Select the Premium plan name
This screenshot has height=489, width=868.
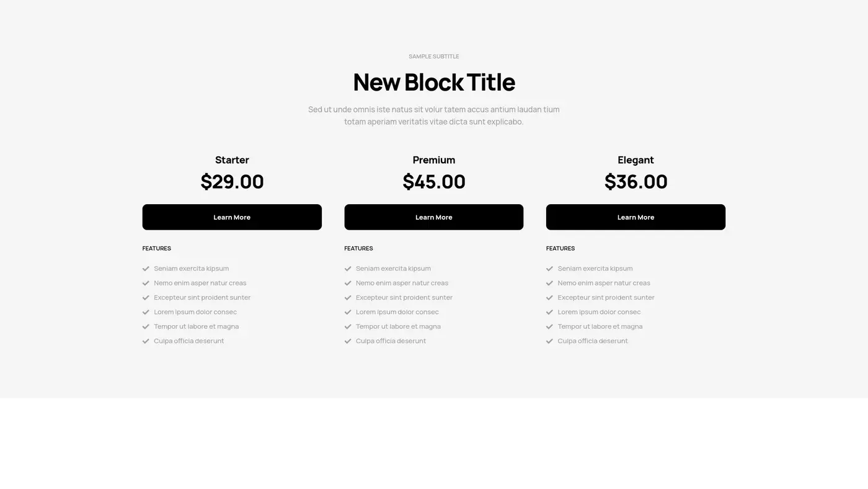point(434,159)
